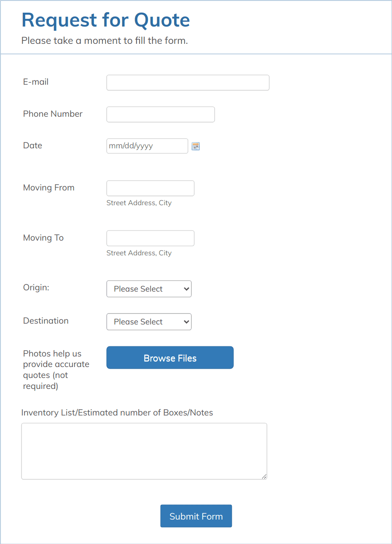392x544 pixels.
Task: Click the Destination dropdown chevron arrow
Action: pos(186,322)
